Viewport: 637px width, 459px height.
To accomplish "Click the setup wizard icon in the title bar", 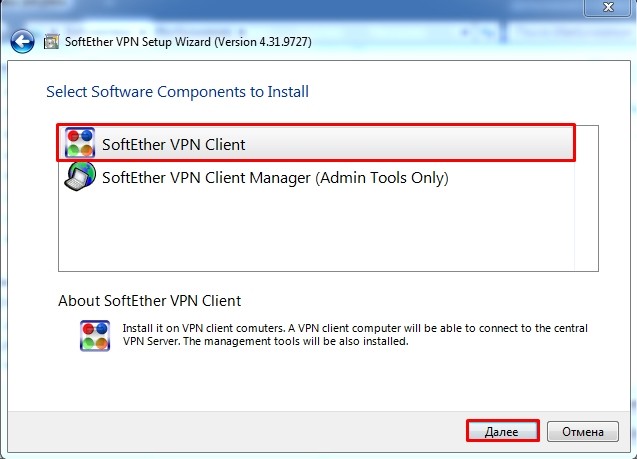I will tap(51, 41).
